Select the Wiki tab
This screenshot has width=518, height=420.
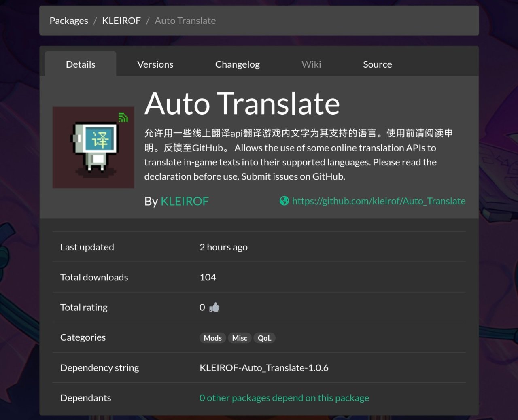click(x=311, y=64)
